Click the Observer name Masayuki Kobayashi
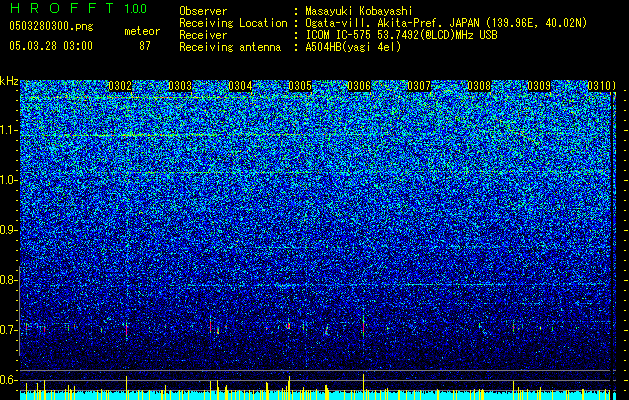 [359, 11]
